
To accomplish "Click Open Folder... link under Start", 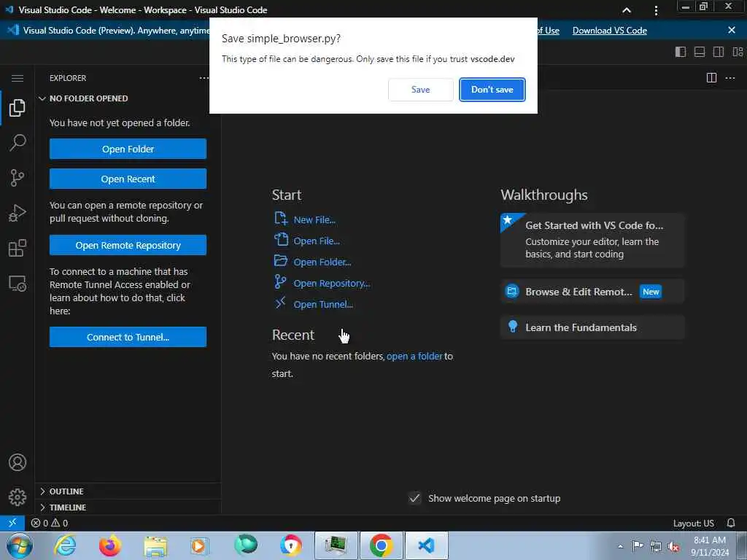I will tap(322, 262).
